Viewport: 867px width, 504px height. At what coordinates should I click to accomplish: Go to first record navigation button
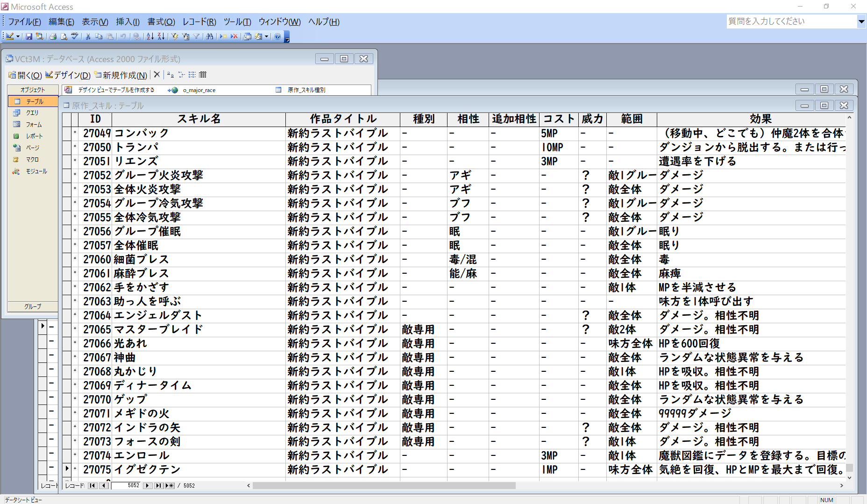(92, 486)
